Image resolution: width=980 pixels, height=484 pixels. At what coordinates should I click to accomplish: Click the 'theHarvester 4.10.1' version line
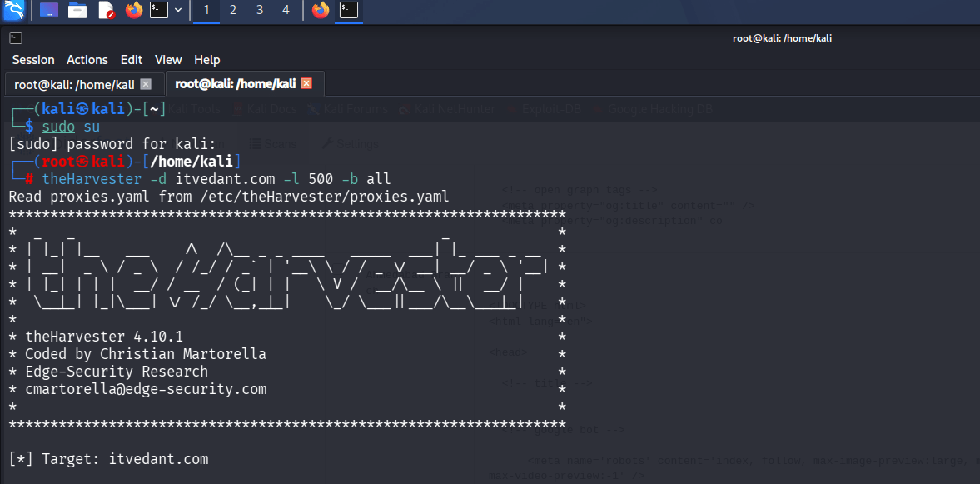pos(104,337)
